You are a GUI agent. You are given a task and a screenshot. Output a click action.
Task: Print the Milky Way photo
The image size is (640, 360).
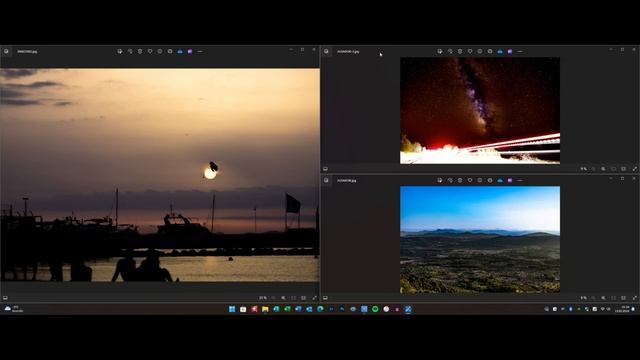point(490,51)
